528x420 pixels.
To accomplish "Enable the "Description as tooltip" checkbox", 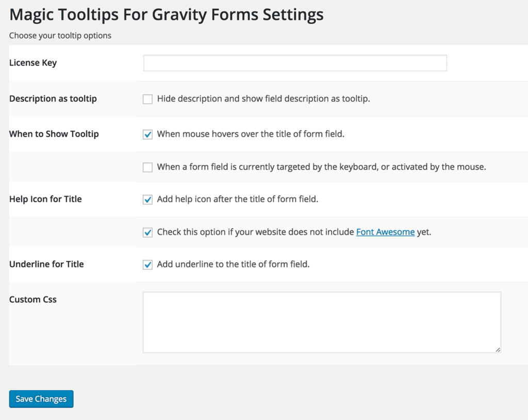I will click(147, 99).
